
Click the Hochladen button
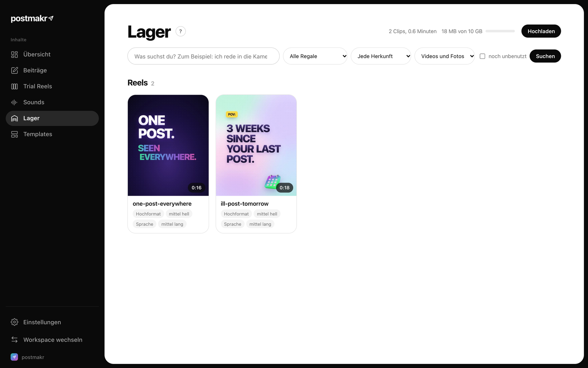pyautogui.click(x=541, y=31)
